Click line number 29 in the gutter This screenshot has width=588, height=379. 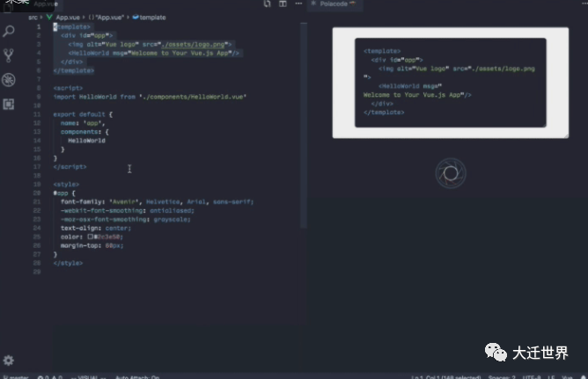tap(37, 272)
